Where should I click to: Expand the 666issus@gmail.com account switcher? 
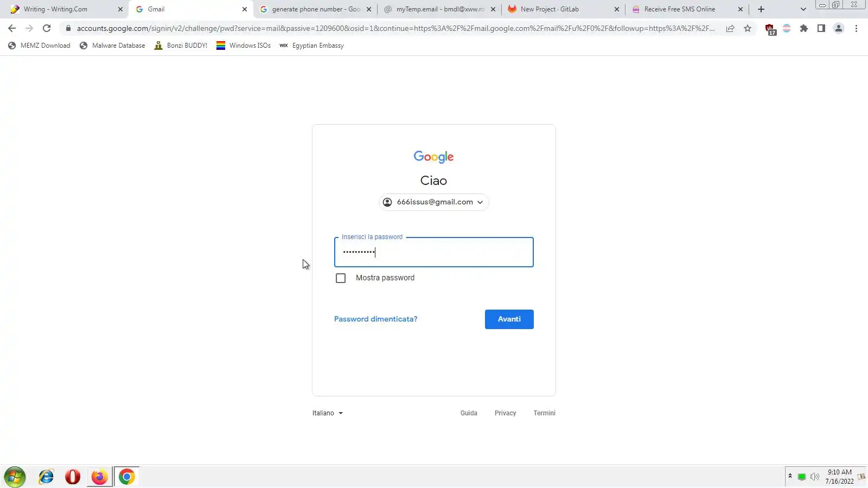[433, 202]
